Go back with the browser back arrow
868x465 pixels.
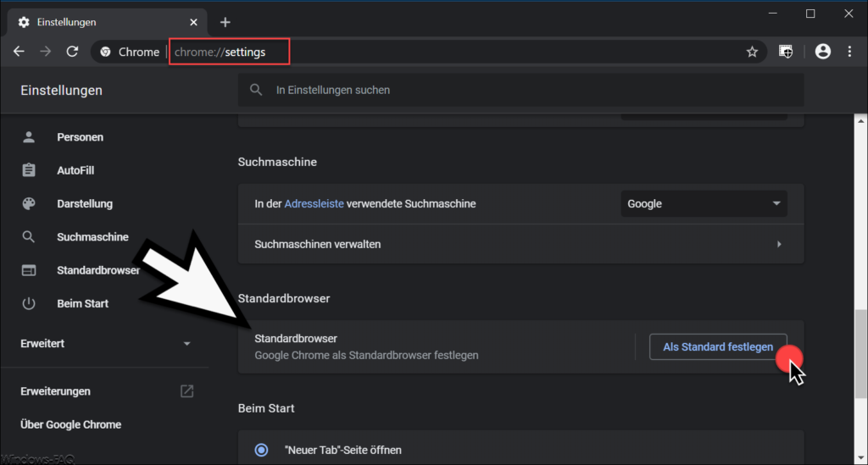[x=19, y=52]
